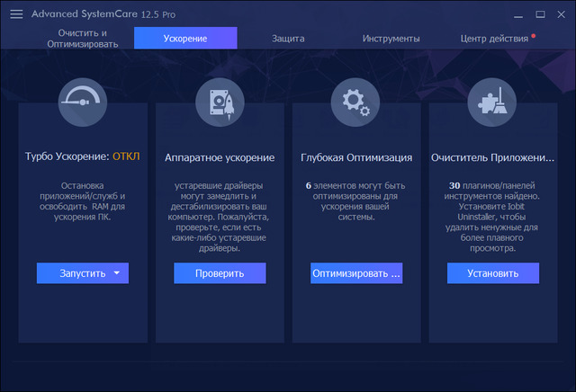Click the Проверить button for drivers
The width and height of the screenshot is (576, 392).
point(220,273)
